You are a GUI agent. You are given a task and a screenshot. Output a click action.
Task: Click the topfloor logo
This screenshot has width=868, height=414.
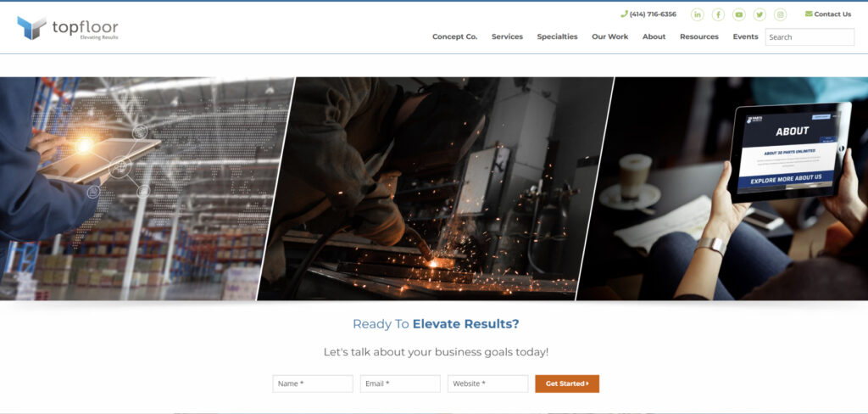coord(68,28)
